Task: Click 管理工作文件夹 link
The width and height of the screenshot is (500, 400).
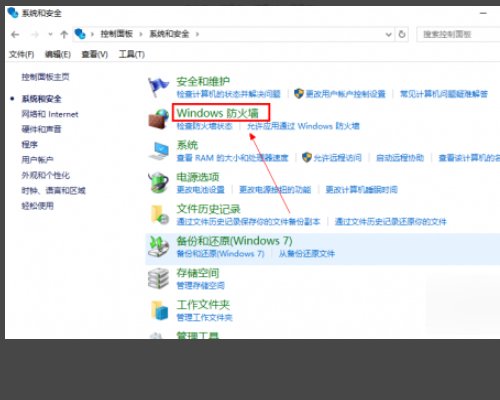Action: (204, 318)
